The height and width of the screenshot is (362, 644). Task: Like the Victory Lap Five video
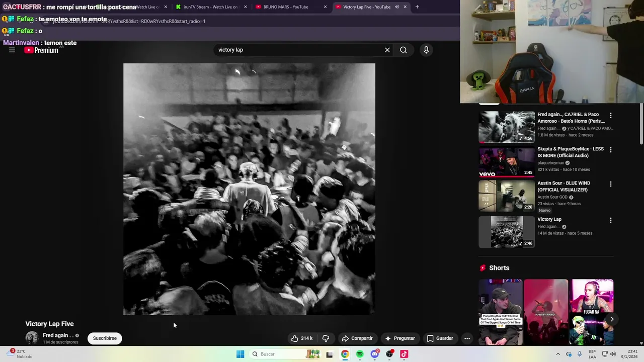click(301, 338)
